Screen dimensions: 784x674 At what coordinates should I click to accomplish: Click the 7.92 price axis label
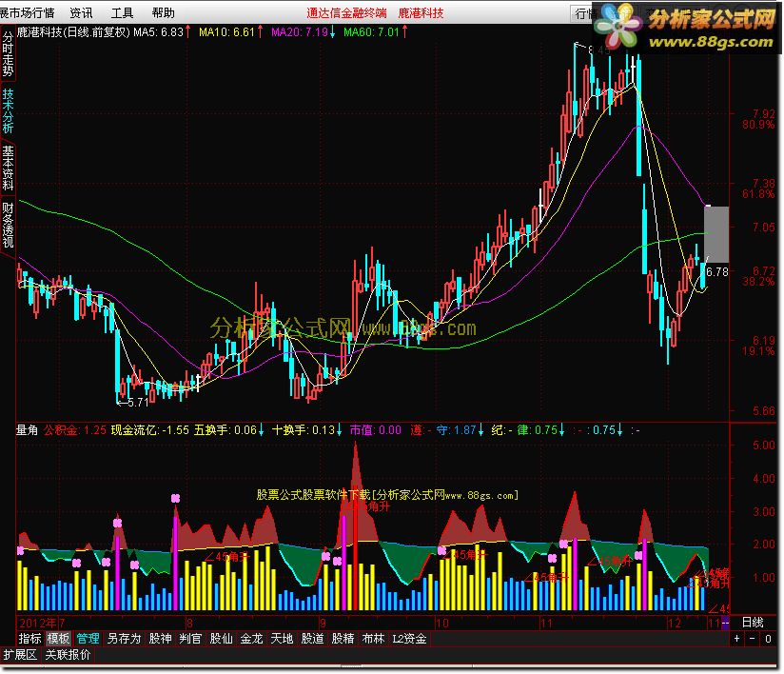click(x=763, y=113)
